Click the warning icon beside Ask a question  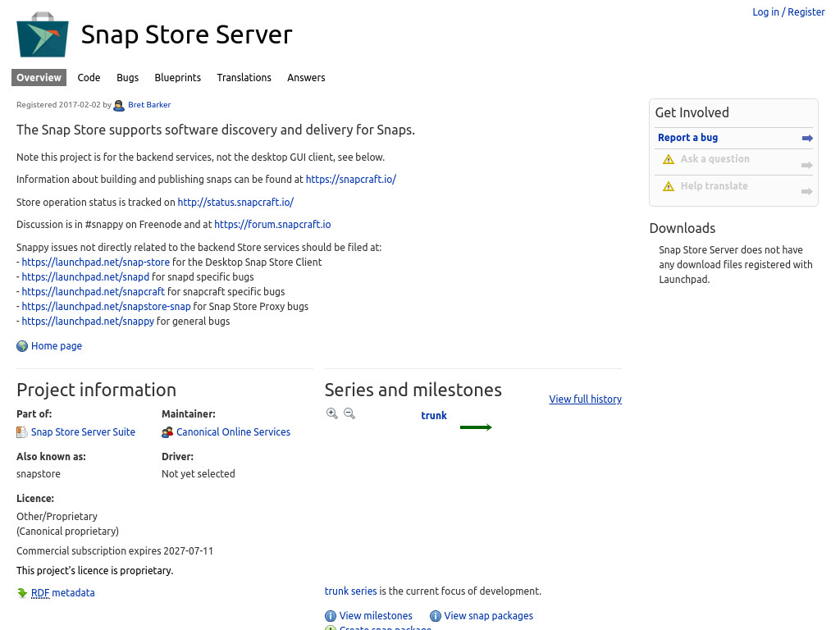(669, 159)
